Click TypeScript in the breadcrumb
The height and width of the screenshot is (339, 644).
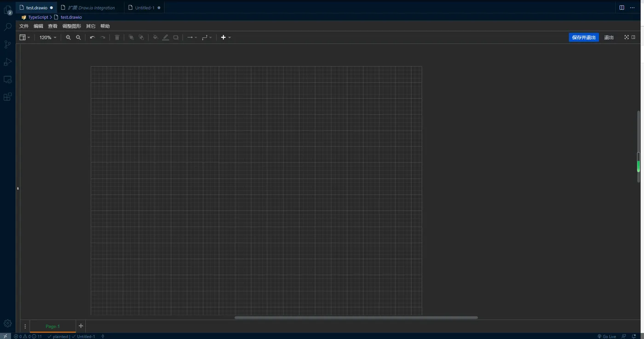tap(38, 17)
